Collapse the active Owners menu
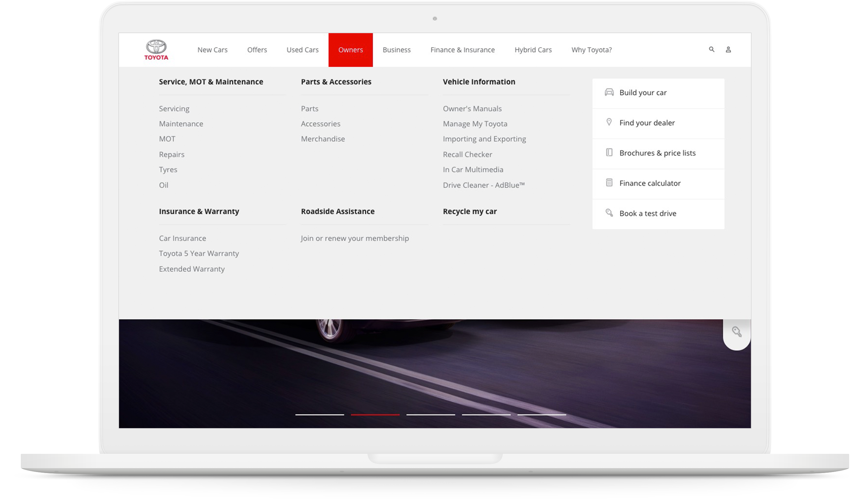868x499 pixels. (x=350, y=50)
